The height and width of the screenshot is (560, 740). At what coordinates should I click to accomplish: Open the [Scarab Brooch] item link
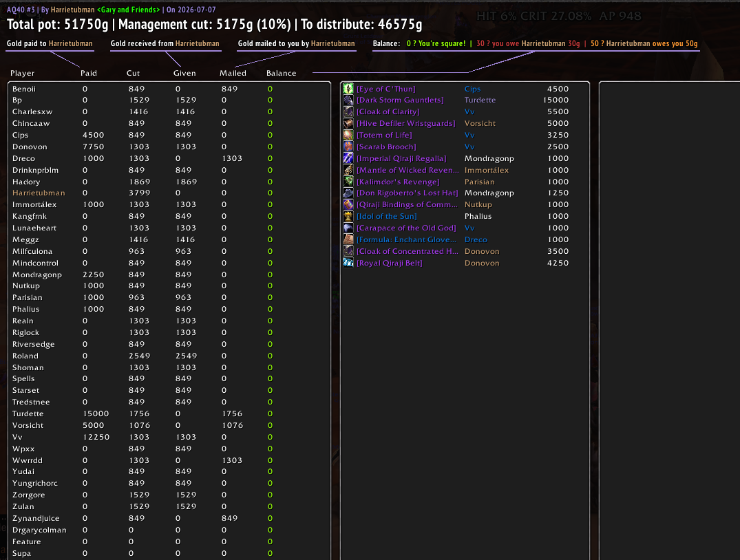coord(386,147)
